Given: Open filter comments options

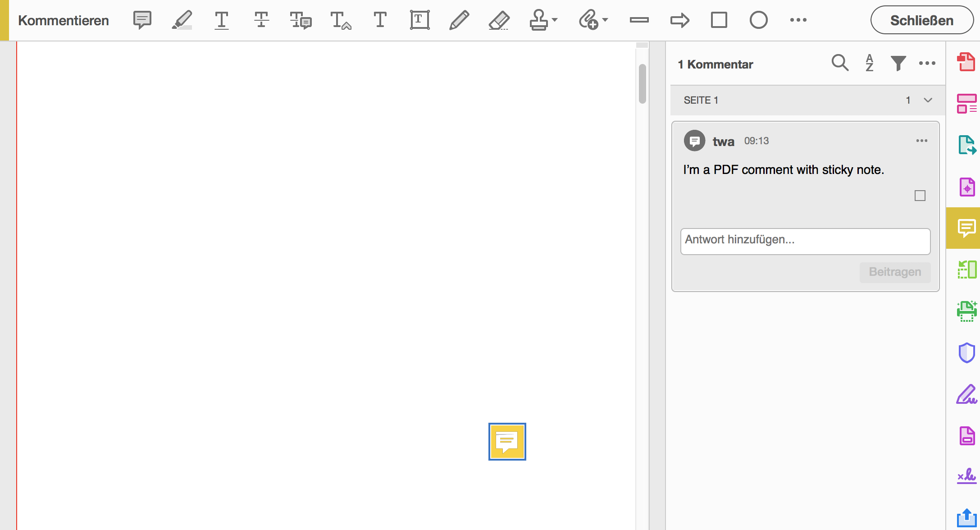Looking at the screenshot, I should tap(898, 63).
